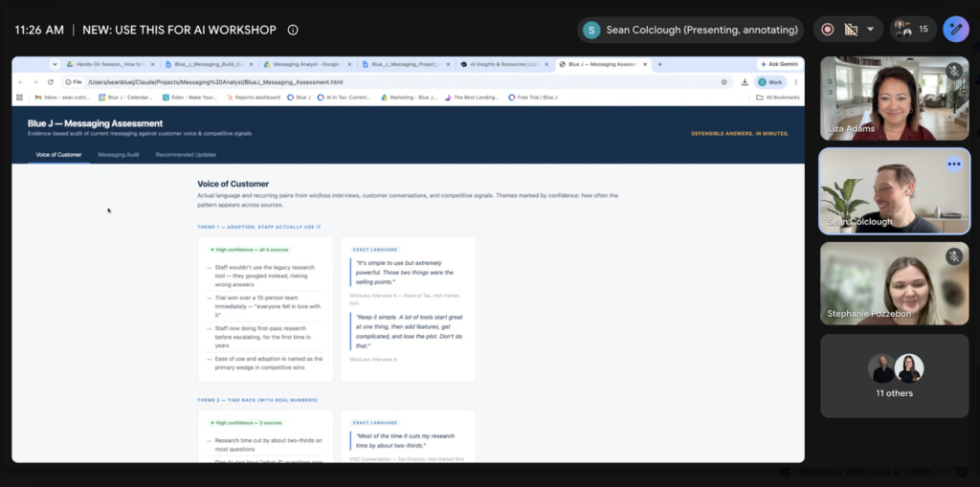
Task: Open The Best Landing bookmark
Action: point(472,98)
